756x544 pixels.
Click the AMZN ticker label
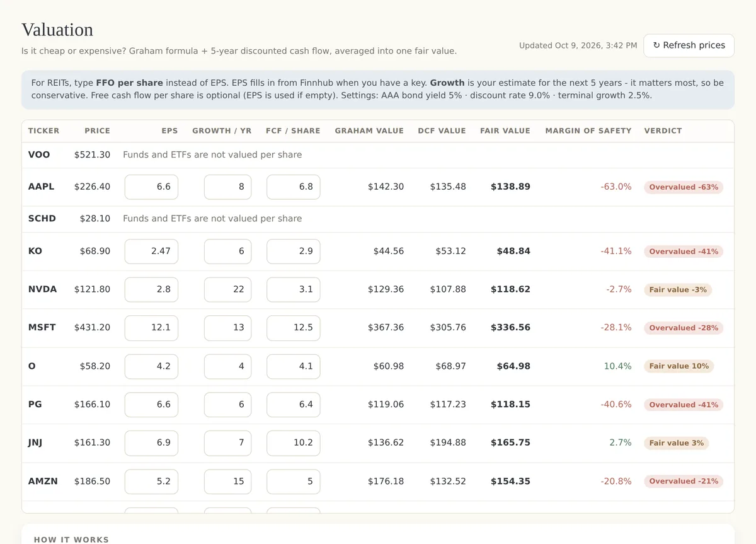43,481
